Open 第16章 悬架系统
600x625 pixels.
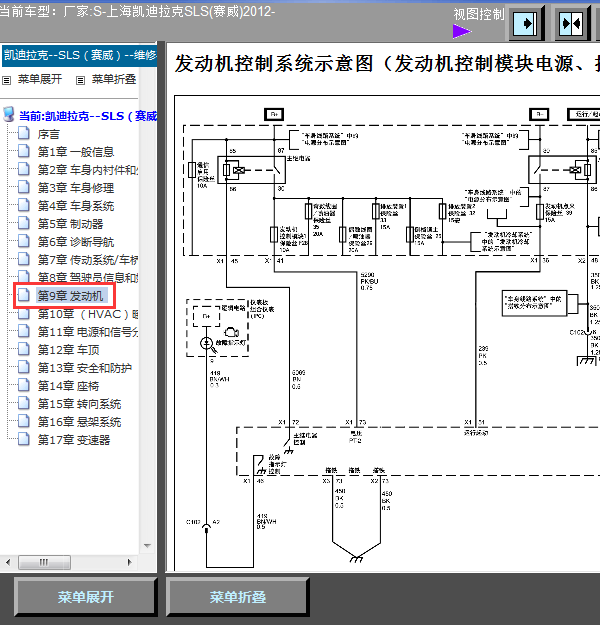pos(79,422)
